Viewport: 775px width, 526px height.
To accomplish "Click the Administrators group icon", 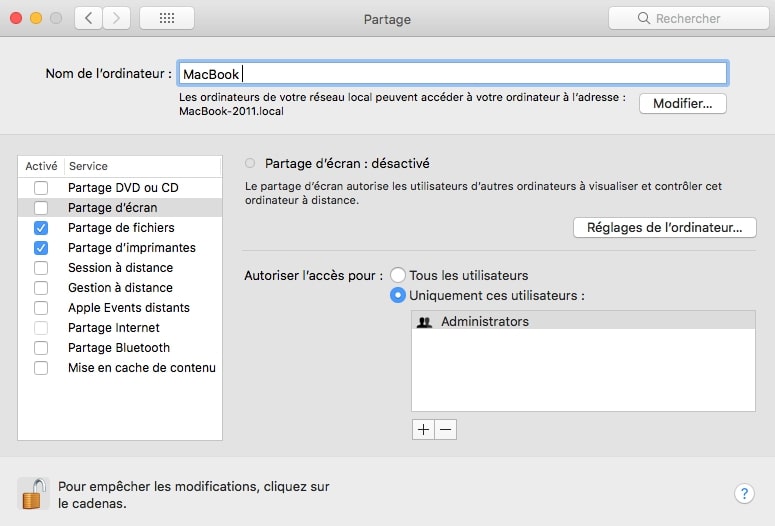I will click(424, 322).
